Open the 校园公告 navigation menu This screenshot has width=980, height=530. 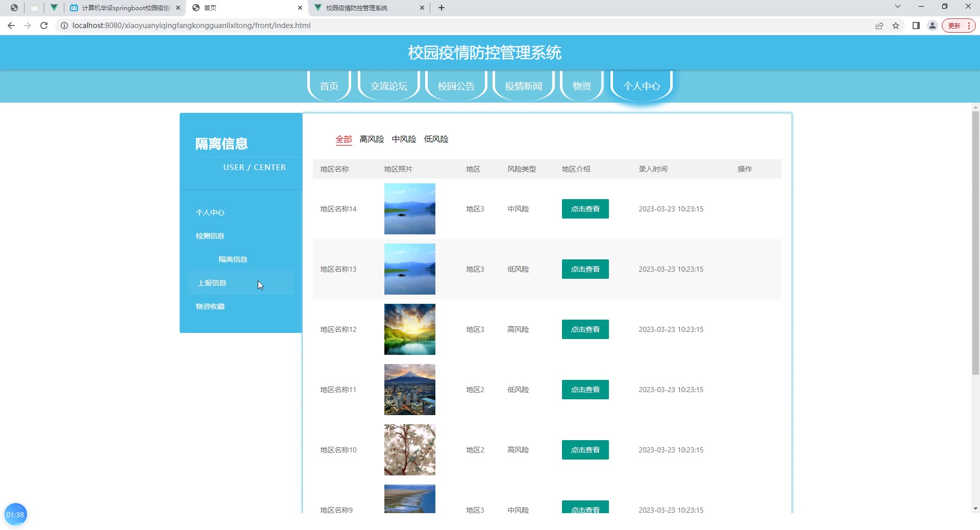[x=456, y=86]
